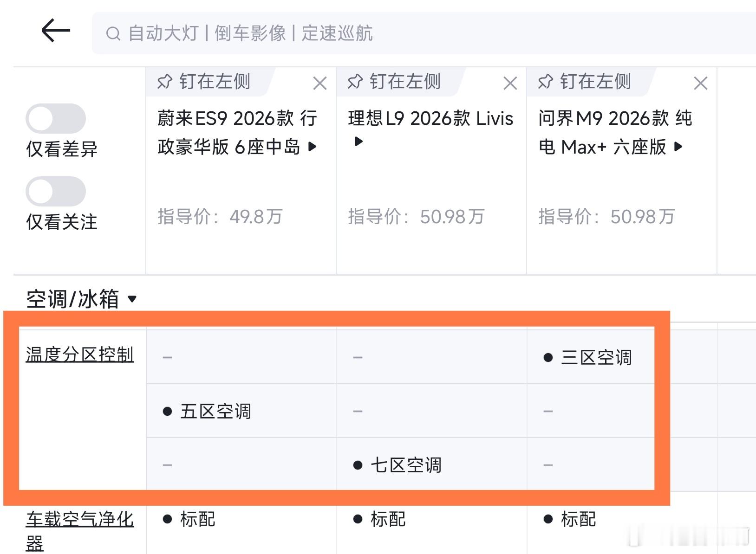Click pin icon above 理想L9
Screen dimensions: 756x554
click(x=355, y=82)
